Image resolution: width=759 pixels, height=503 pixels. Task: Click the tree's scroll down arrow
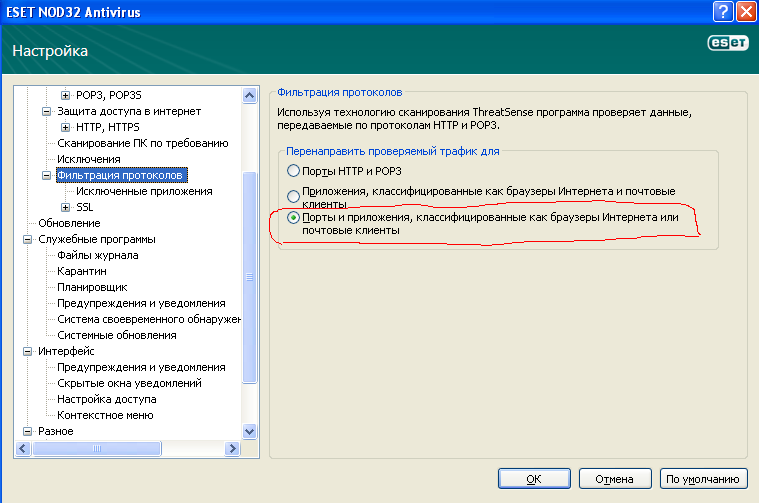[x=250, y=431]
